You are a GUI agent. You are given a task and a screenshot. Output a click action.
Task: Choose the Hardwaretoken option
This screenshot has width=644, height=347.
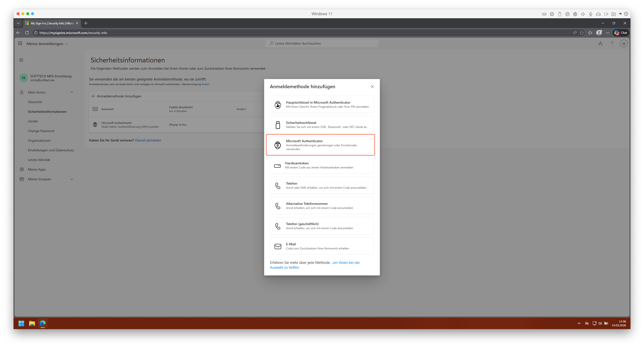click(322, 165)
